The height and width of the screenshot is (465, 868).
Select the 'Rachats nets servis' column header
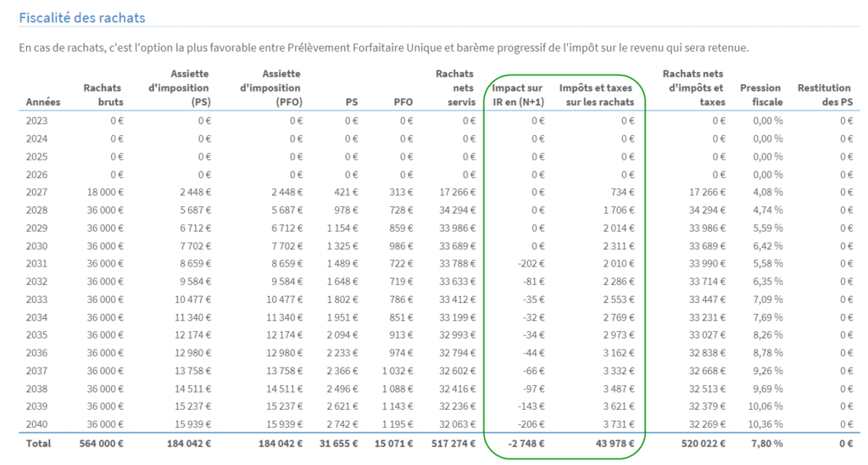pyautogui.click(x=454, y=88)
